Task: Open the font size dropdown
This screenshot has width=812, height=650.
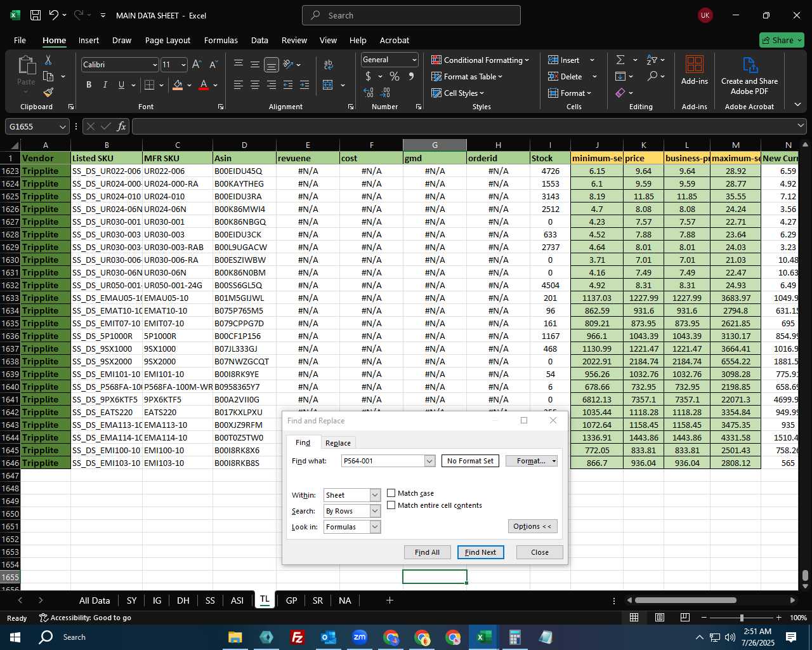Action: click(183, 65)
